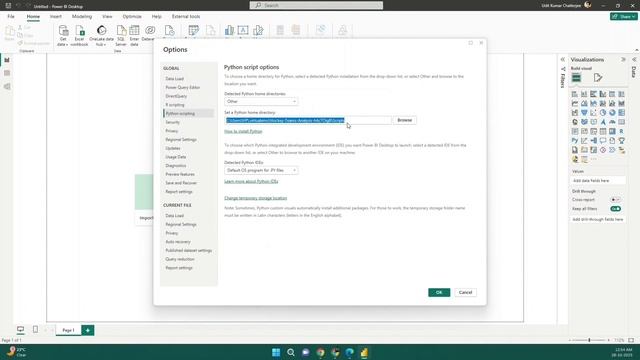This screenshot has height=360, width=640.
Task: Open Detected Python IDEs dropdown
Action: 261,170
